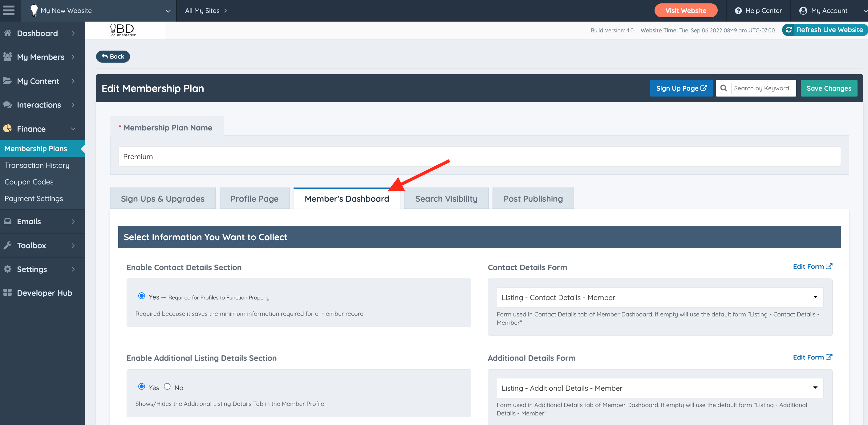Open the Additional Details Form dropdown
Screen dimensions: 868x425
(660, 388)
